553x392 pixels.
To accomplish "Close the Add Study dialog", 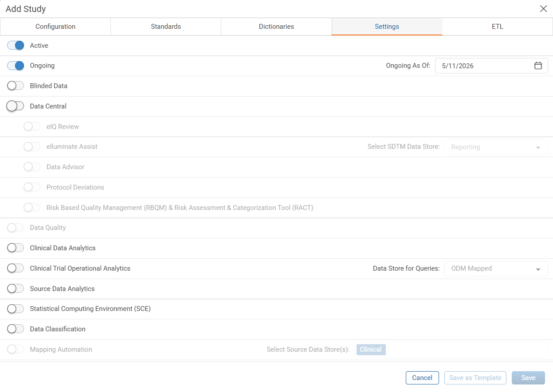I will pos(543,8).
